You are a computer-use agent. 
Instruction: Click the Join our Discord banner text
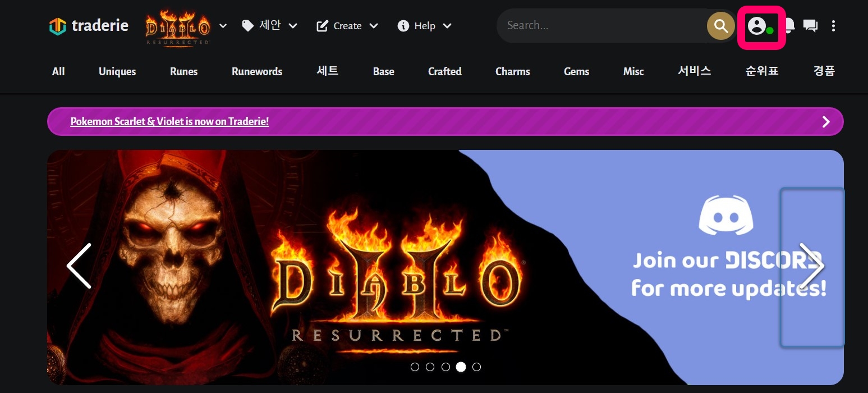728,275
